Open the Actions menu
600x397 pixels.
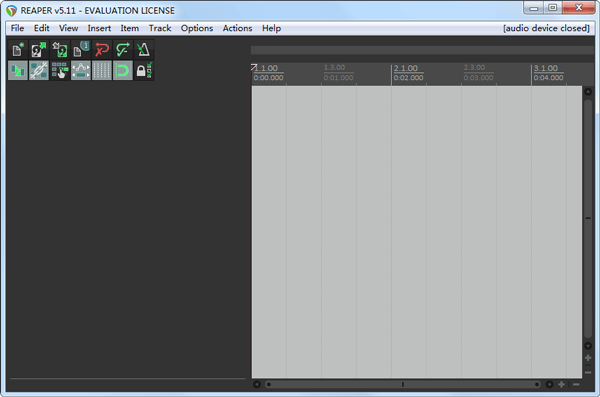237,28
